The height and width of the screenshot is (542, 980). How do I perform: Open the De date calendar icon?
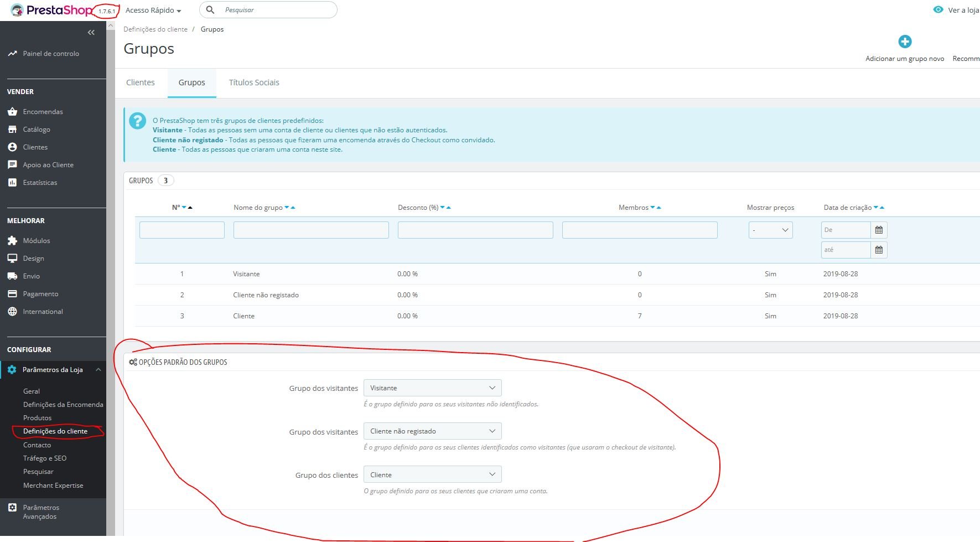[879, 230]
